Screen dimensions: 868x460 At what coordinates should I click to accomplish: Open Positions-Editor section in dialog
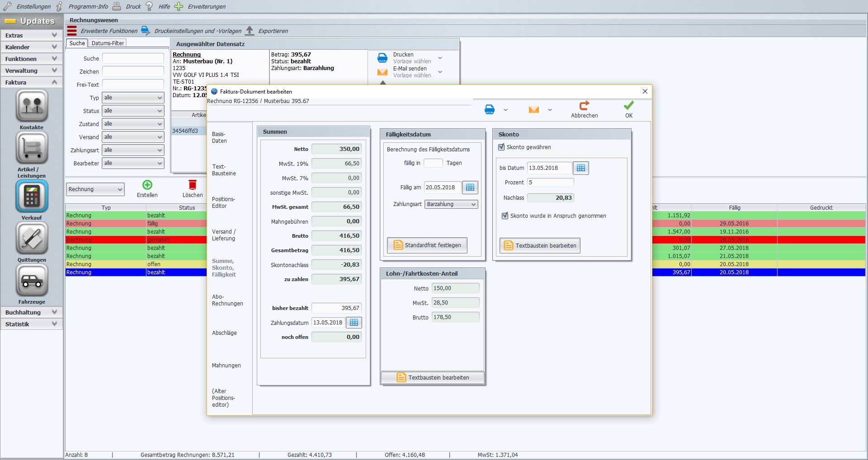point(223,202)
